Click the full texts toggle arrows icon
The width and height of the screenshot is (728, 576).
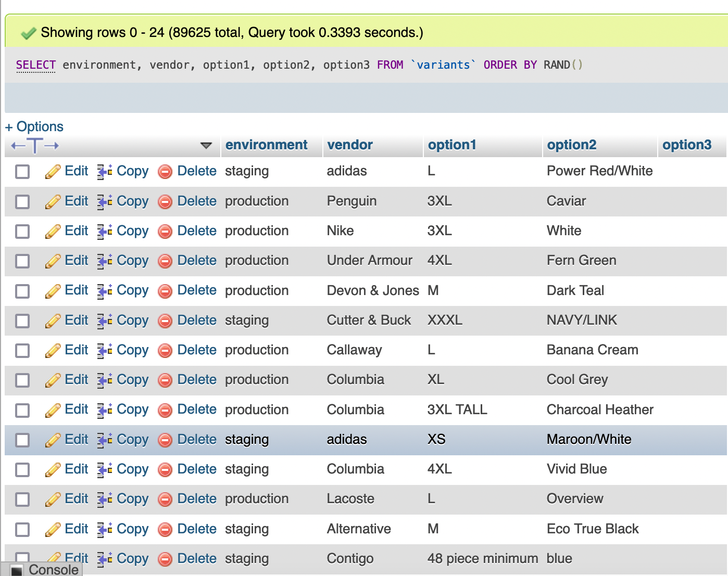pyautogui.click(x=35, y=146)
